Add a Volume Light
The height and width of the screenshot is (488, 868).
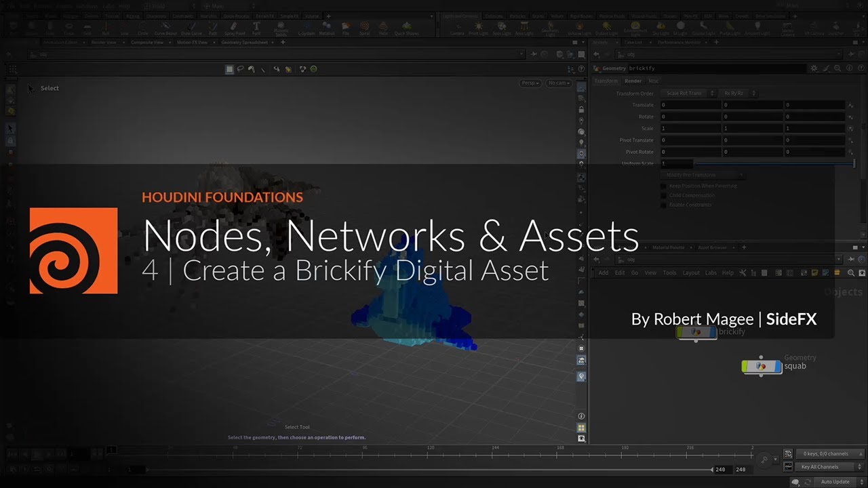(579, 28)
